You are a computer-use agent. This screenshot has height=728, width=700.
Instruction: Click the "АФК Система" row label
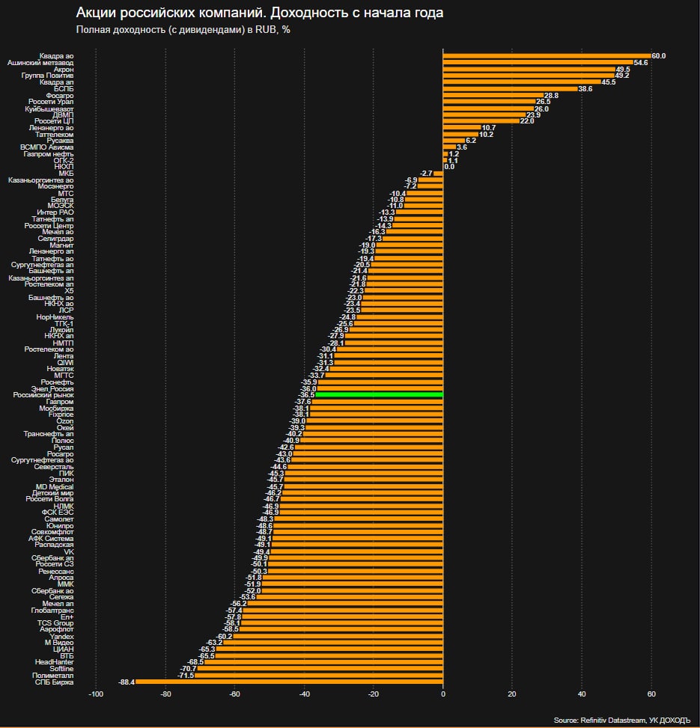pos(51,539)
